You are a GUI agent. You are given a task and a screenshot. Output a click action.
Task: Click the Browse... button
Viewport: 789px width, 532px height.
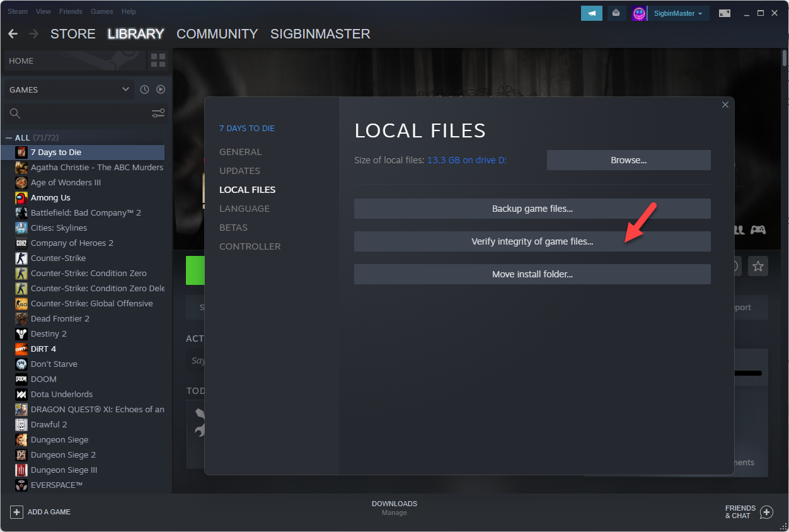(629, 160)
